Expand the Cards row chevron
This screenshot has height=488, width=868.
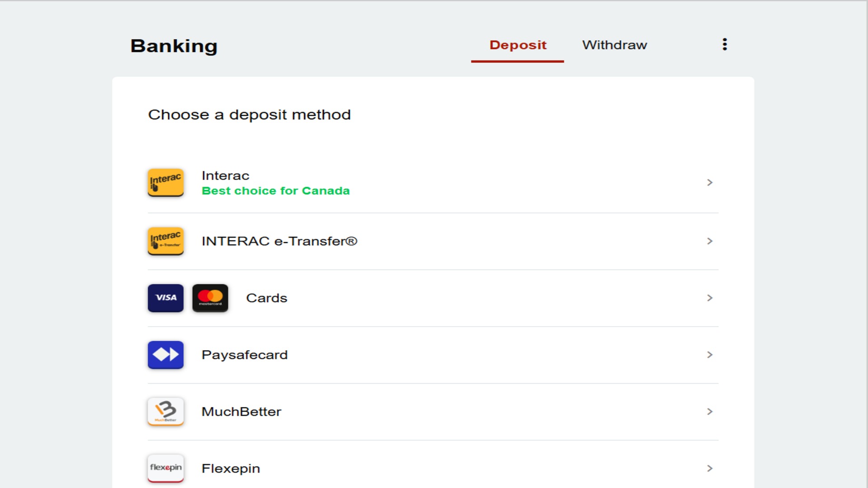point(710,298)
